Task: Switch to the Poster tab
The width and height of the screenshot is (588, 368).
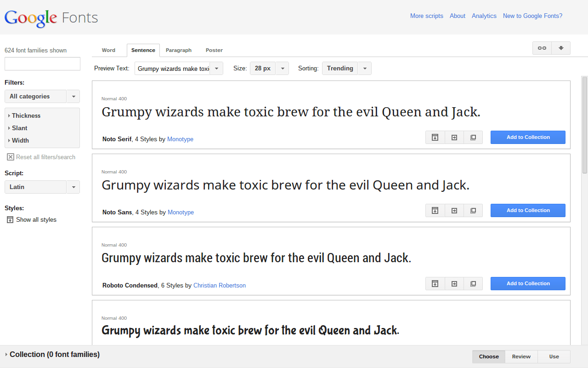Action: [x=214, y=50]
